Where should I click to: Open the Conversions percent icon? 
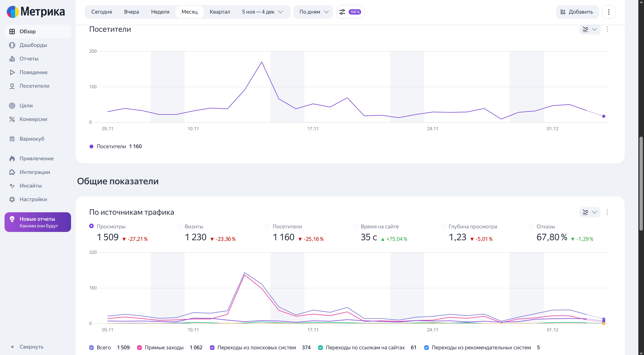point(12,119)
